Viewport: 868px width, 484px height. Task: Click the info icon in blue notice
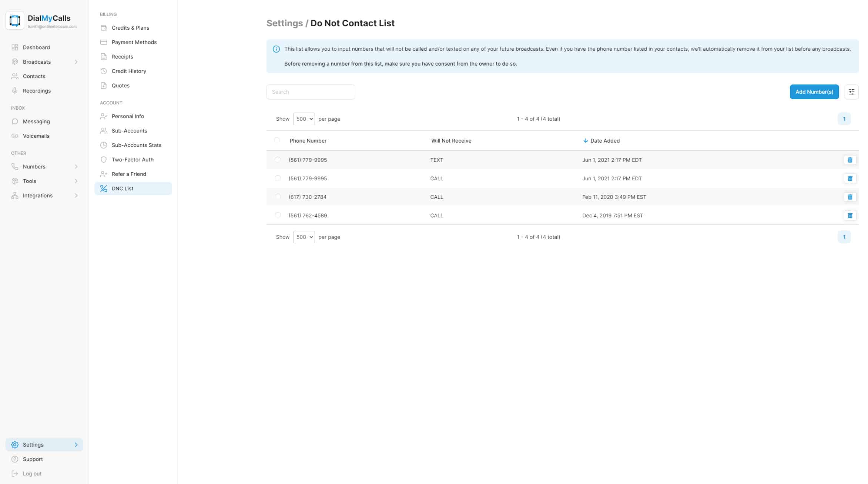coord(276,49)
